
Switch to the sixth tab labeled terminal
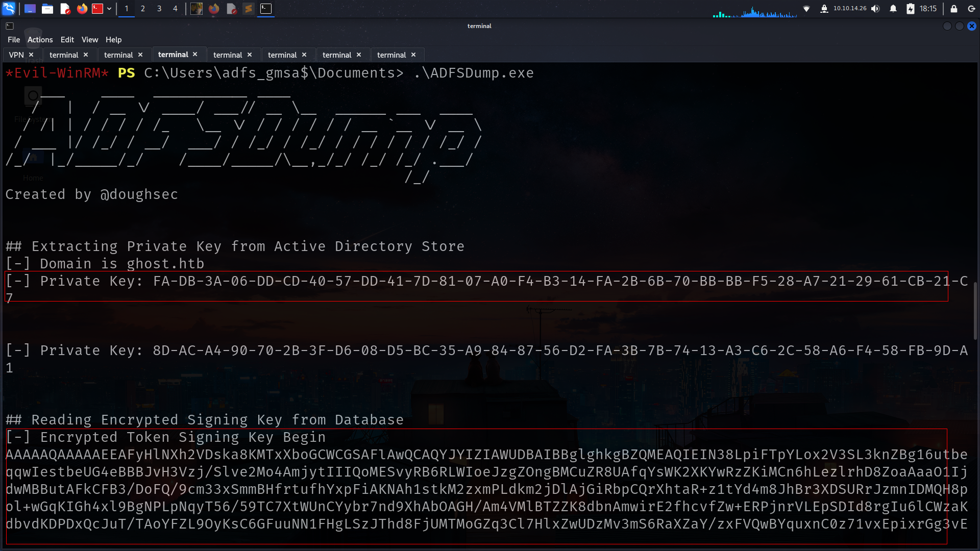(x=282, y=55)
